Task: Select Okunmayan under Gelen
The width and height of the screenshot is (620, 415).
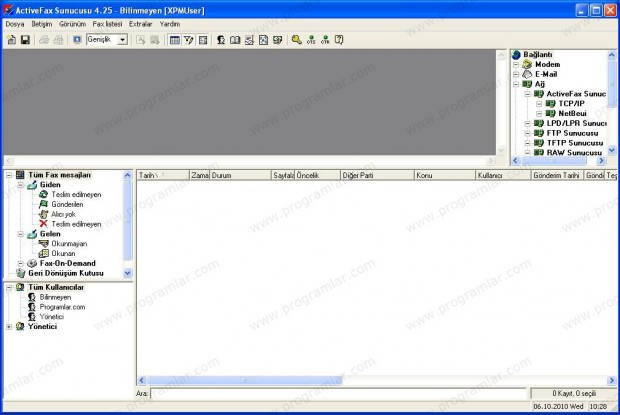Action: 69,244
